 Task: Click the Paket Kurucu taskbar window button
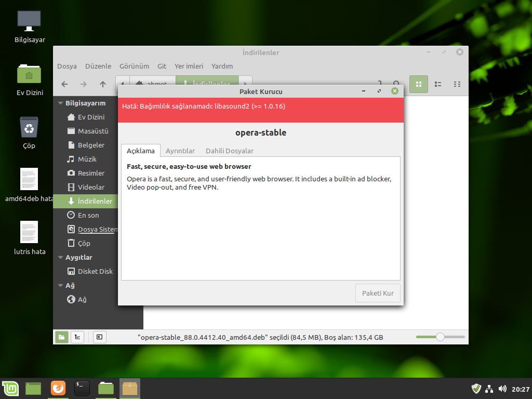tap(129, 389)
